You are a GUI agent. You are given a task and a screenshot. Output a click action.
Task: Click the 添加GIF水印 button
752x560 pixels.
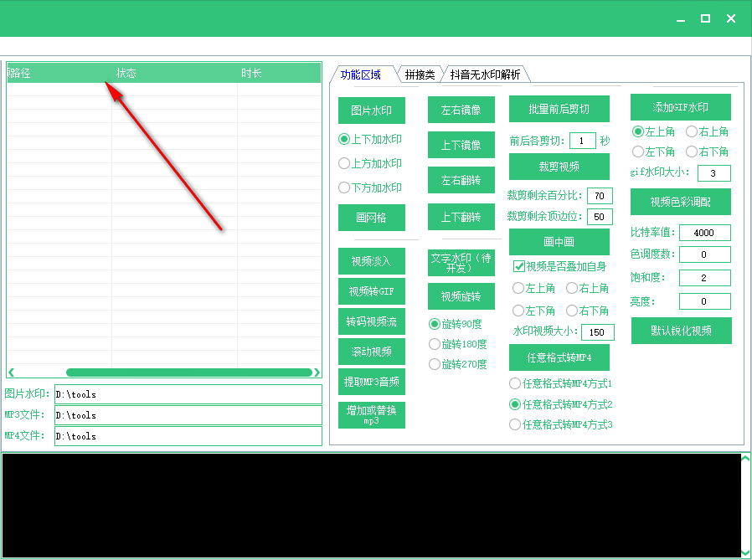[x=681, y=107]
